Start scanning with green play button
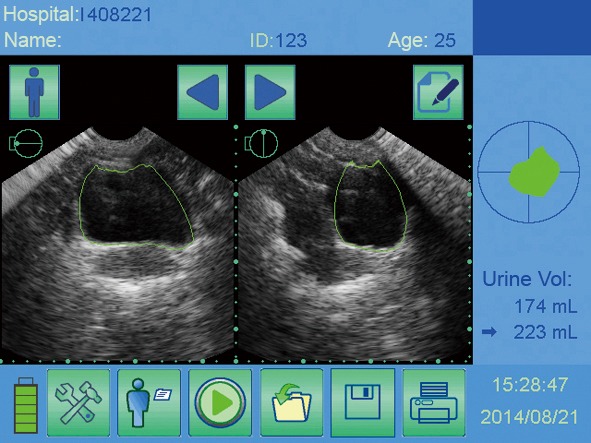The image size is (591, 443). click(x=220, y=403)
